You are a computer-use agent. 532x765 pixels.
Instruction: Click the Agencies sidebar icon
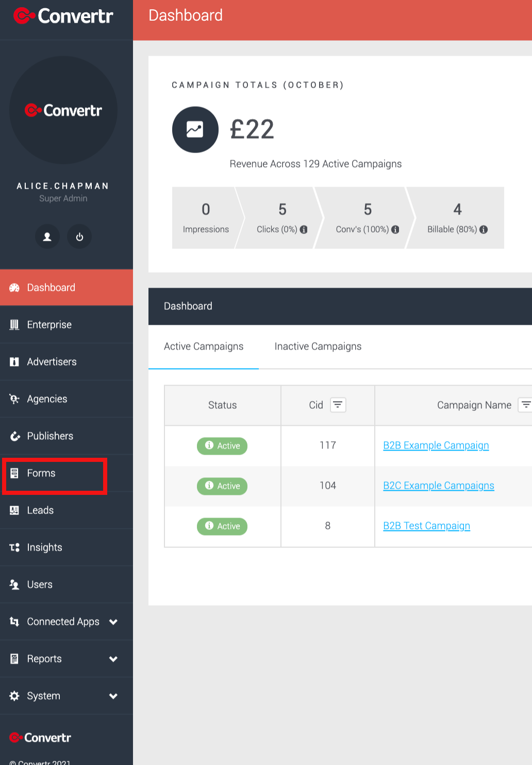[x=14, y=399]
